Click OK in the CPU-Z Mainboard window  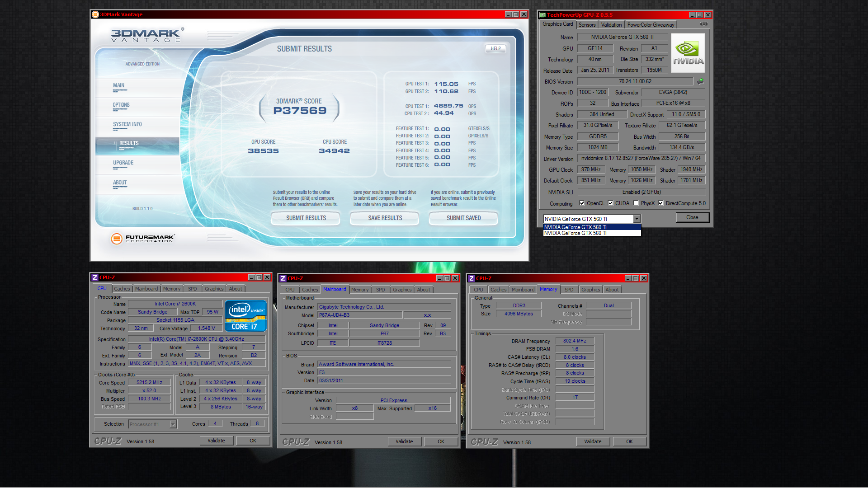pyautogui.click(x=441, y=441)
